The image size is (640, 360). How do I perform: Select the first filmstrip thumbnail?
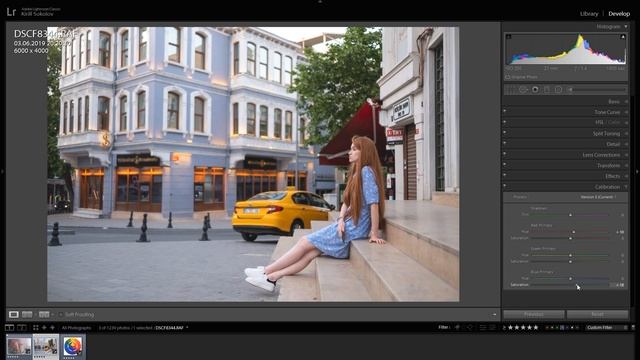tap(19, 346)
